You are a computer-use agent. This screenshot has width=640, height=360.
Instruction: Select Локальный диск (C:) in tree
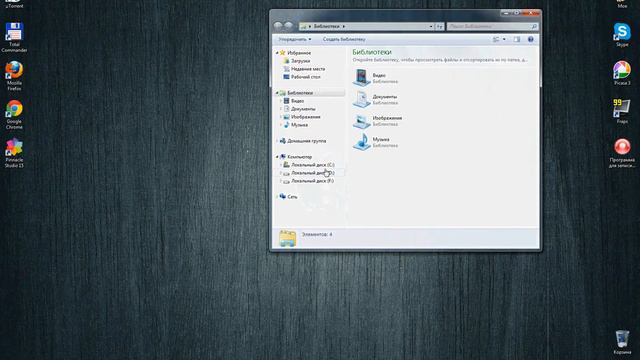313,165
